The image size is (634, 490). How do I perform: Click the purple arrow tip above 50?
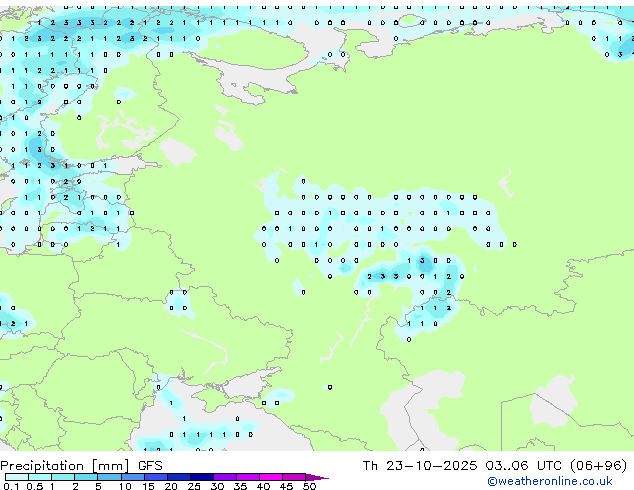(317, 477)
